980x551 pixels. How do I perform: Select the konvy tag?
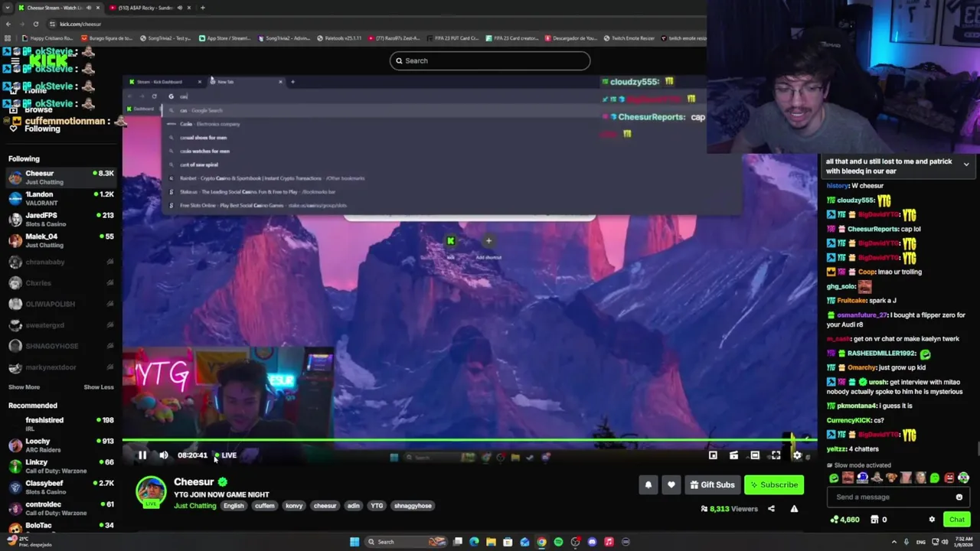(294, 506)
